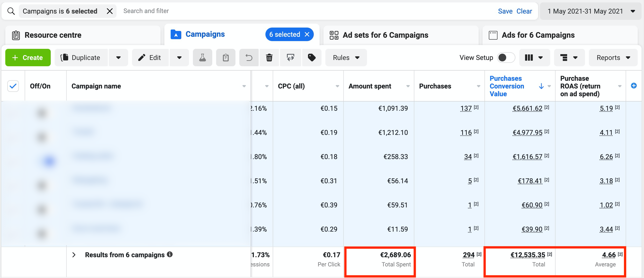This screenshot has width=644, height=278.
Task: Remove the 6 selected chip
Action: coord(307,35)
